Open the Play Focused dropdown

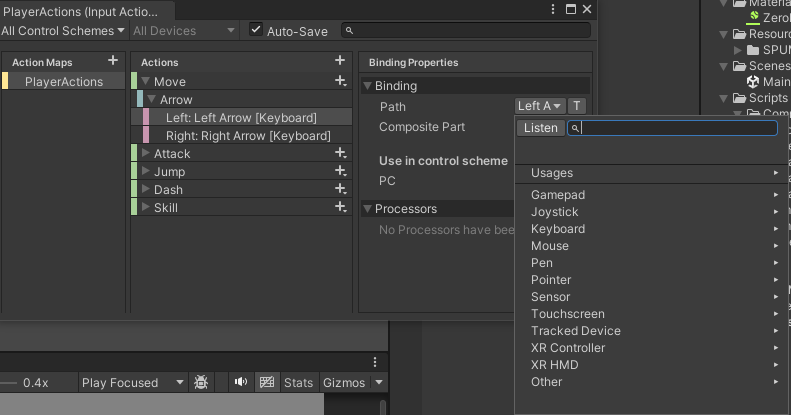(133, 383)
